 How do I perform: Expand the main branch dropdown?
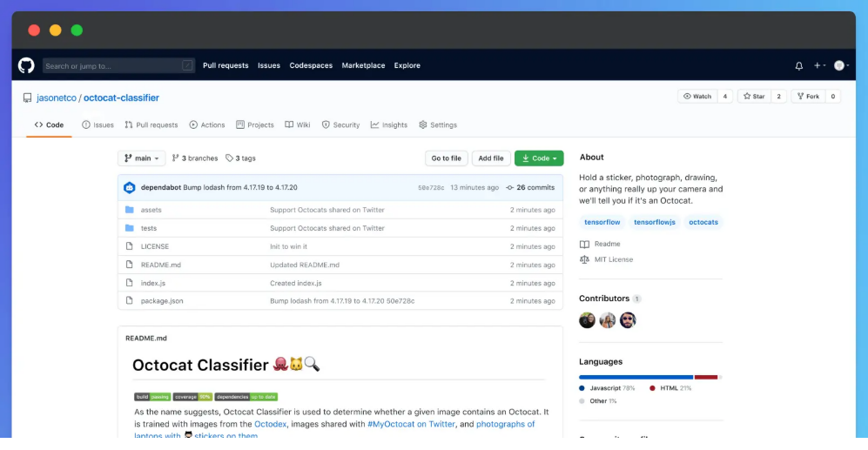142,158
